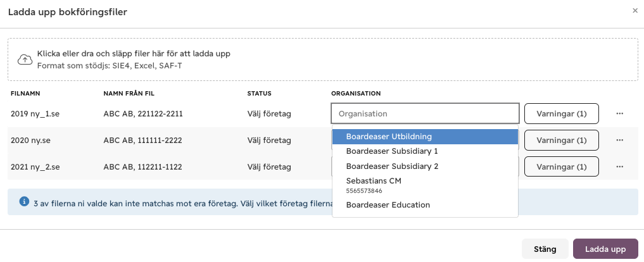Focus the Organisation search field
Image resolution: width=644 pixels, height=262 pixels.
pyautogui.click(x=425, y=113)
